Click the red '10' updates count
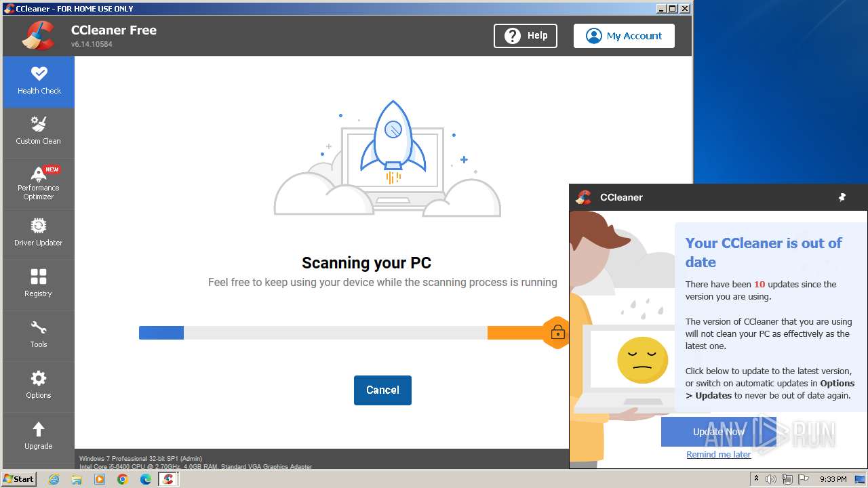The height and width of the screenshot is (488, 868). point(759,284)
